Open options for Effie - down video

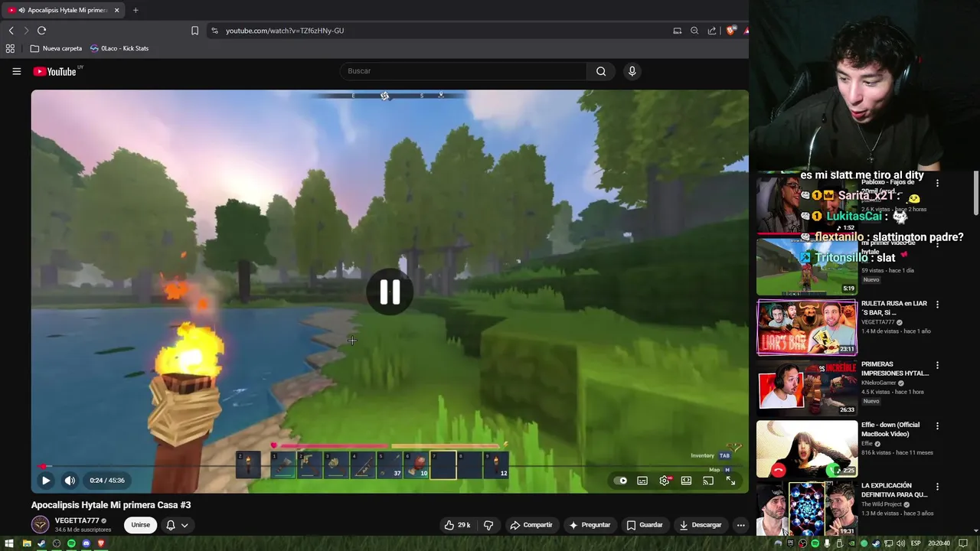[937, 425]
